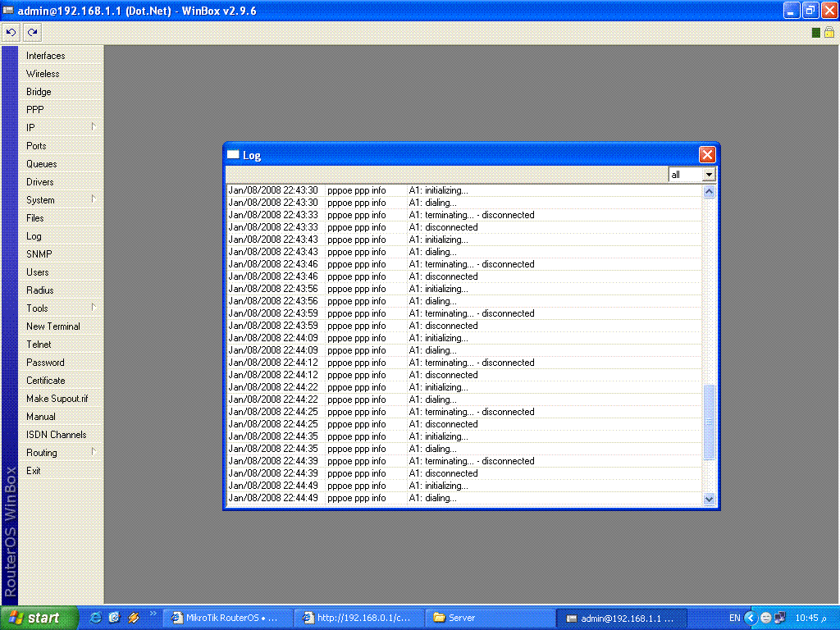This screenshot has height=630, width=840.
Task: Select log entry 22:44:39 'A1: disconnected'
Action: (464, 473)
